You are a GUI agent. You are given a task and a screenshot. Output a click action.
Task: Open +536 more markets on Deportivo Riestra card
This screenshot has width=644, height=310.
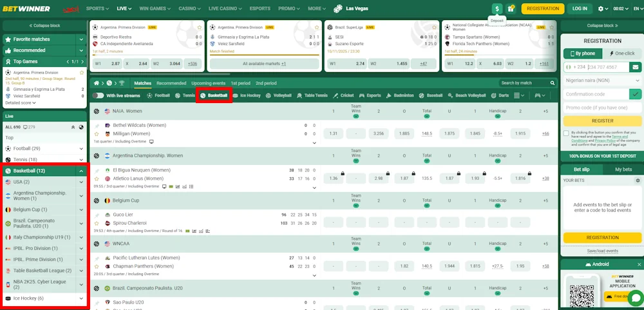192,64
